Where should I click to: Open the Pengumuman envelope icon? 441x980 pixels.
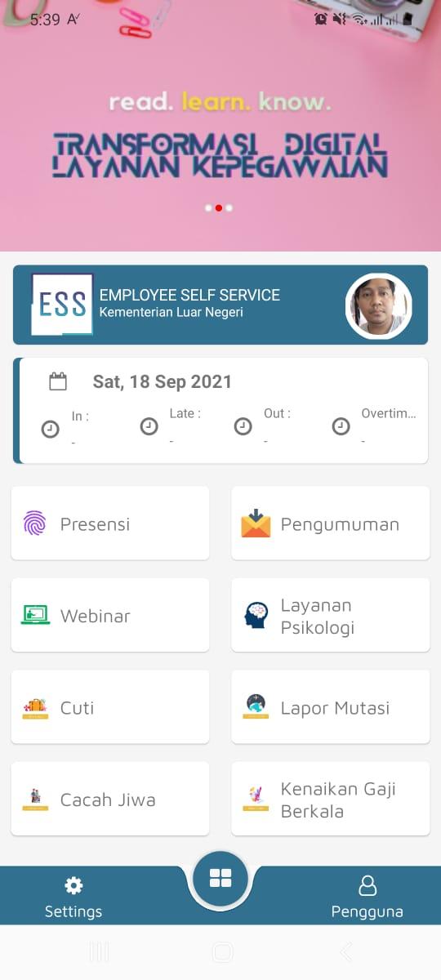pos(256,523)
